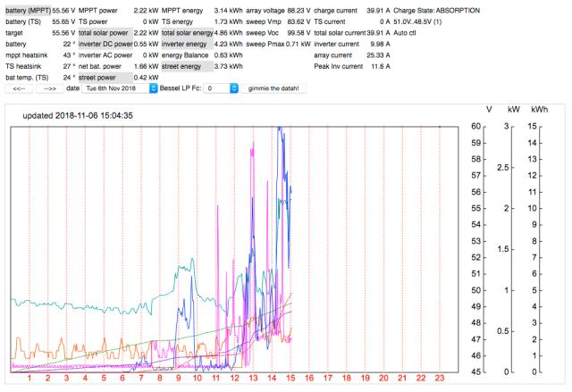Click the previous day "<<--" button
572x392 pixels.
coord(19,89)
